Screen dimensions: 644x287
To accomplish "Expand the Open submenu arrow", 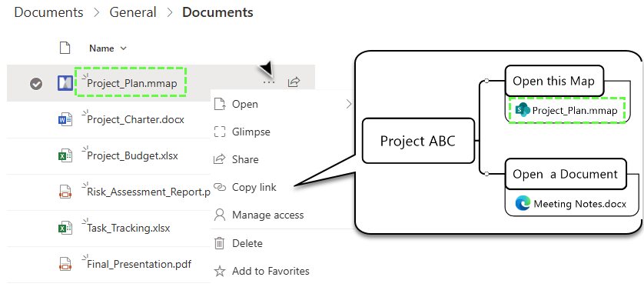I will (x=349, y=104).
